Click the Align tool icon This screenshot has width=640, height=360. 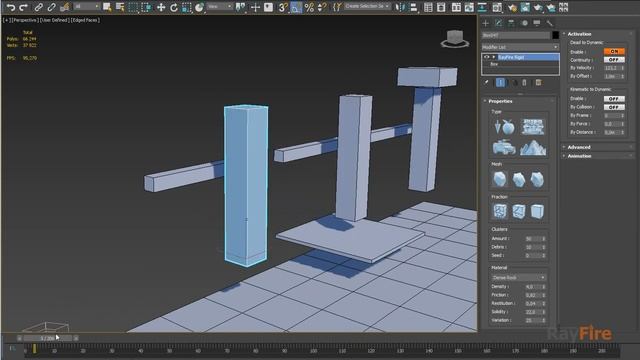(413, 7)
